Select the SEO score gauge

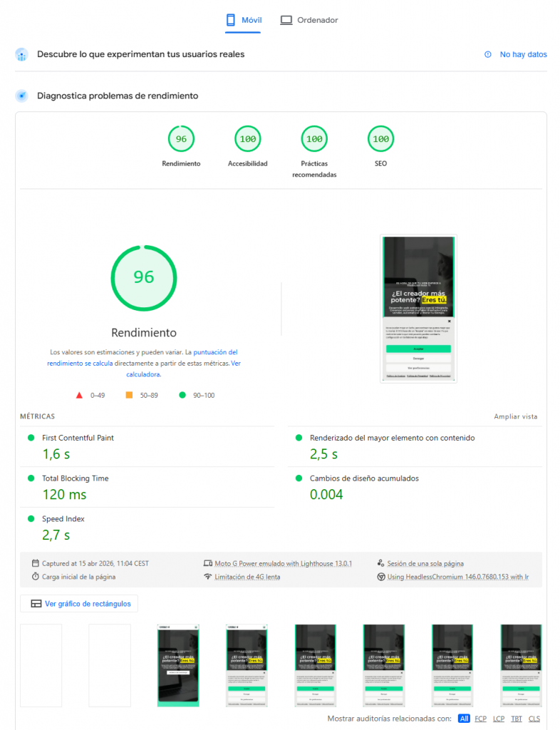[380, 139]
